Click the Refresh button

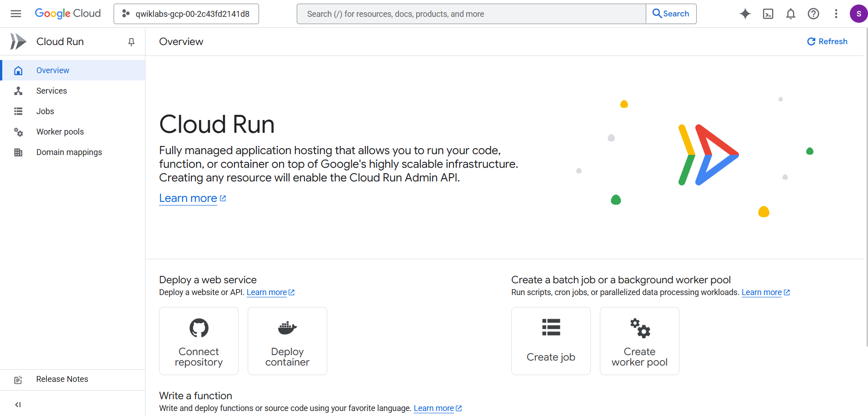coord(827,41)
